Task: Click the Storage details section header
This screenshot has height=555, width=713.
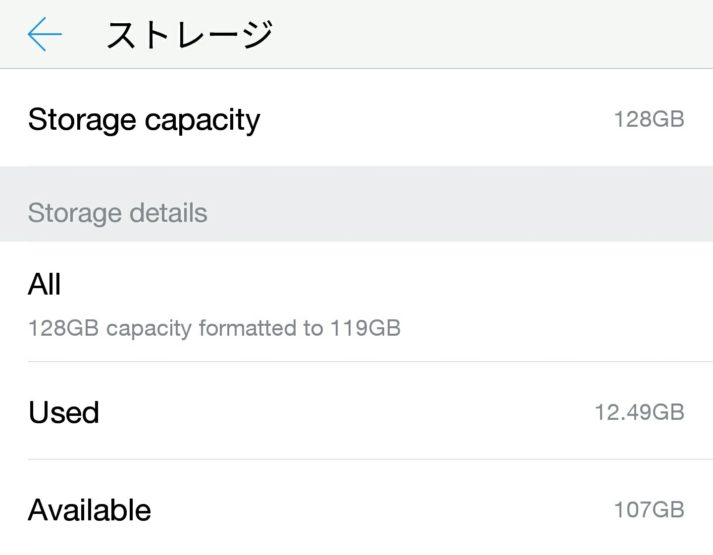Action: 118,213
